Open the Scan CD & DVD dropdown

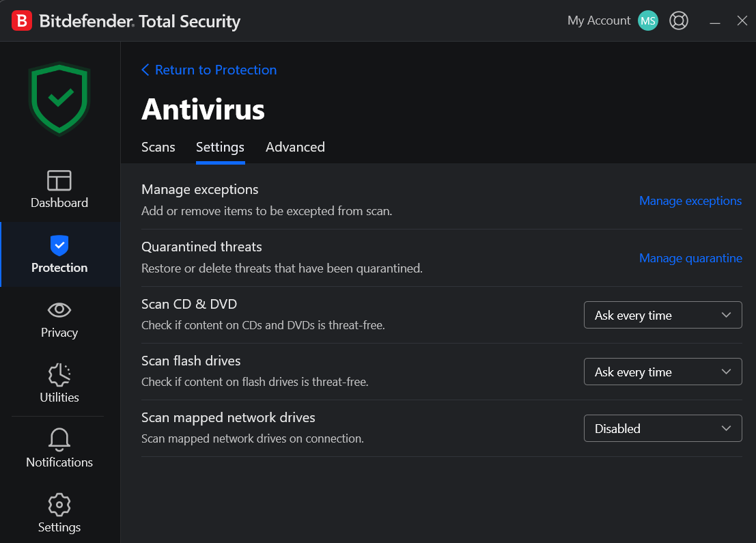click(x=663, y=315)
